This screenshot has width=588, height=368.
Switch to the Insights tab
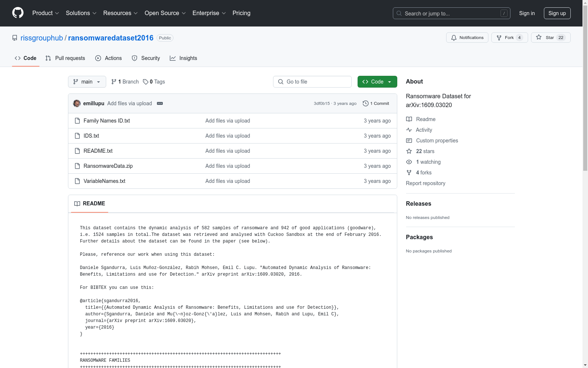183,58
